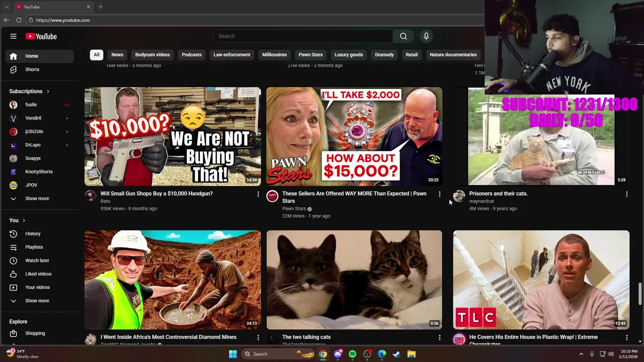Open the These Sellers Are Offered title
Image resolution: width=644 pixels, height=362 pixels.
click(354, 197)
